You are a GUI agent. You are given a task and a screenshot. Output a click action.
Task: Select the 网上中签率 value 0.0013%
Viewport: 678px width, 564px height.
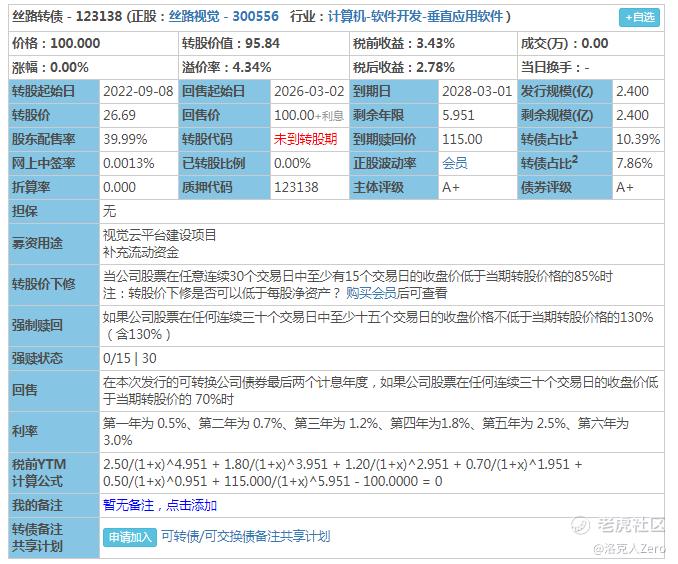point(129,163)
